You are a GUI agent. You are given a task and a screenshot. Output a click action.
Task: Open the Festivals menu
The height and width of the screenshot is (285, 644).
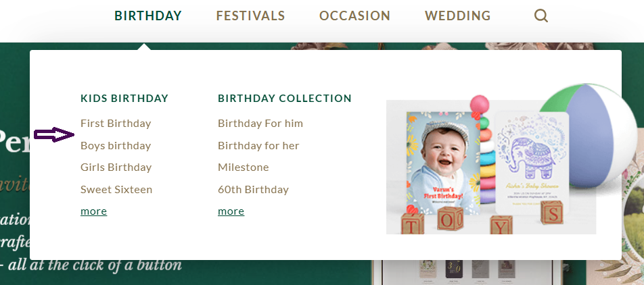[x=250, y=16]
